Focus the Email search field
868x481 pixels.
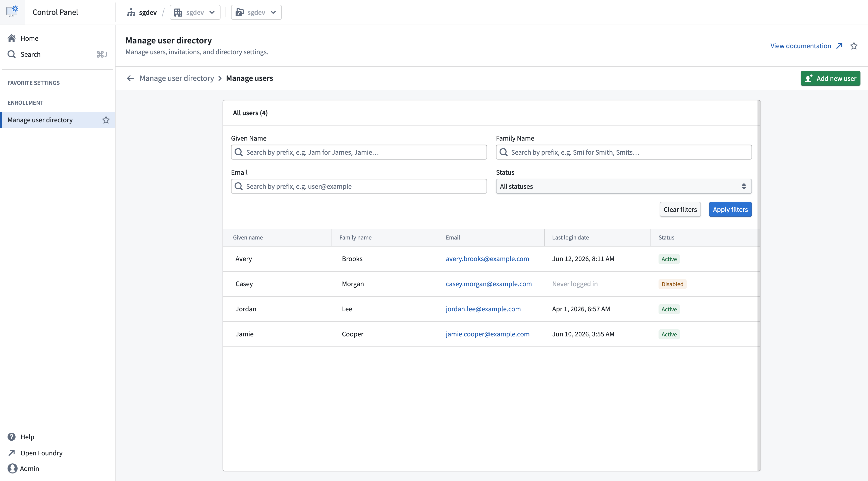click(x=358, y=186)
